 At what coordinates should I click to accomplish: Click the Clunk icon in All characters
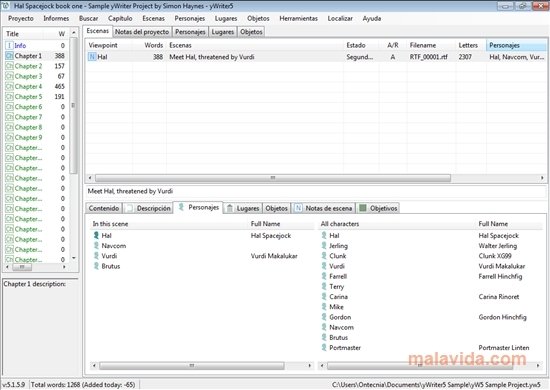point(324,256)
